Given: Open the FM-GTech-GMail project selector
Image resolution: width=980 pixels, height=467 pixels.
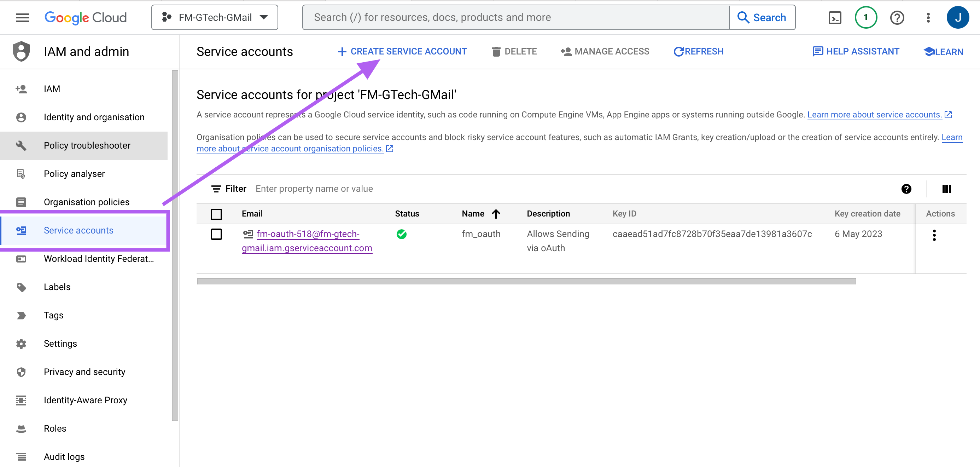Looking at the screenshot, I should point(215,17).
